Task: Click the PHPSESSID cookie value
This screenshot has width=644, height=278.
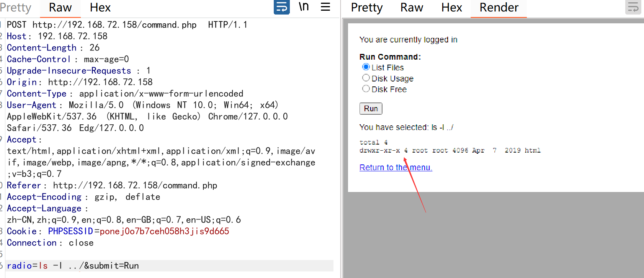Action: pyautogui.click(x=164, y=231)
